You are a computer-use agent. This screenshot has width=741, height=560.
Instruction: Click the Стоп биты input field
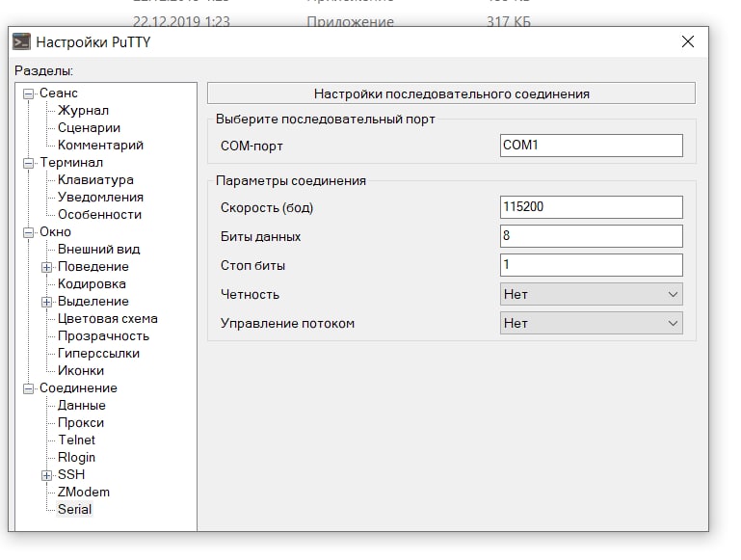click(x=592, y=265)
